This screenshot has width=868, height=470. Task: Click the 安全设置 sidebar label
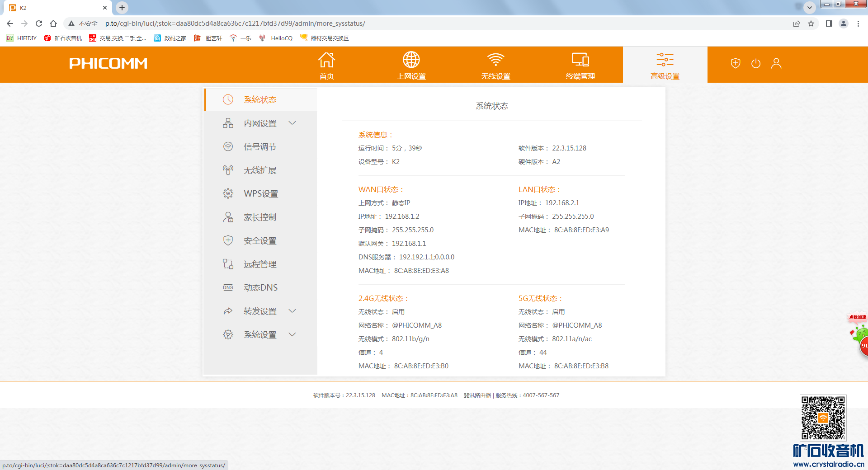click(x=260, y=241)
